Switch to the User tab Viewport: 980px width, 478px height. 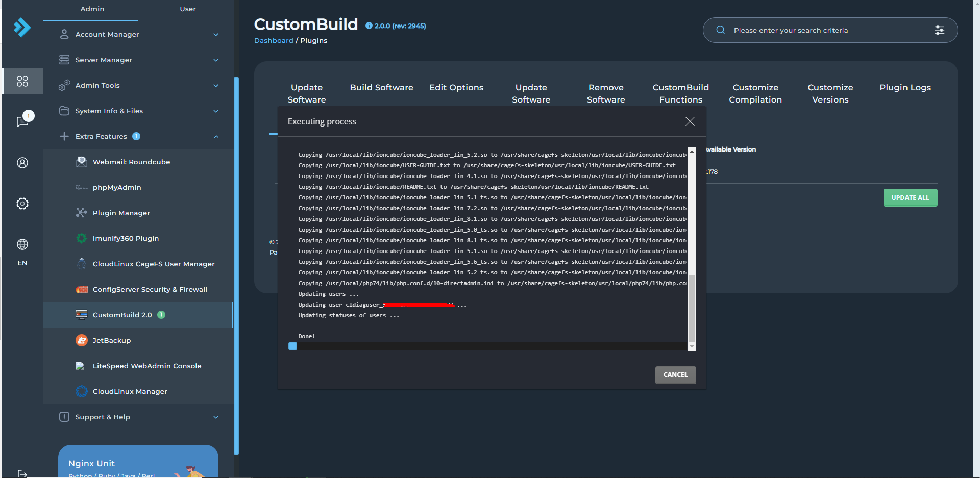click(x=187, y=9)
